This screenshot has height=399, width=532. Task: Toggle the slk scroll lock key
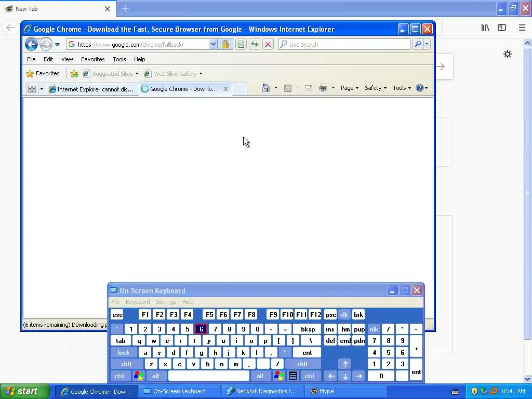pyautogui.click(x=344, y=315)
